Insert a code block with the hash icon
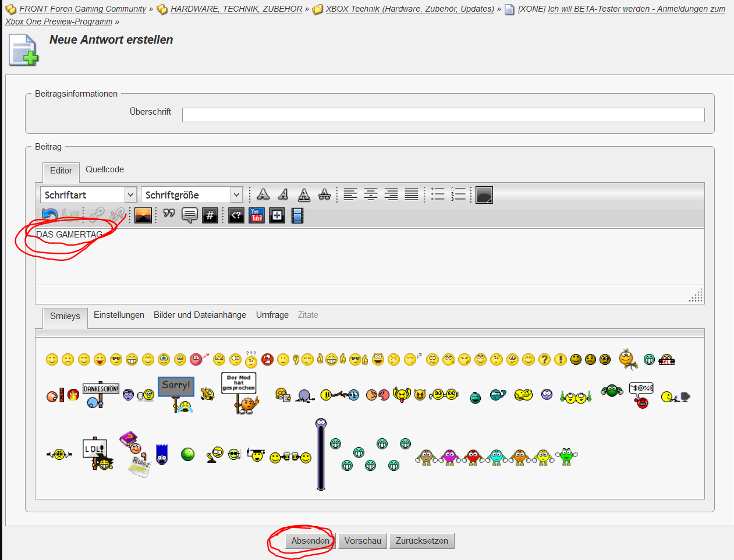Viewport: 734px width, 560px height. [x=210, y=215]
